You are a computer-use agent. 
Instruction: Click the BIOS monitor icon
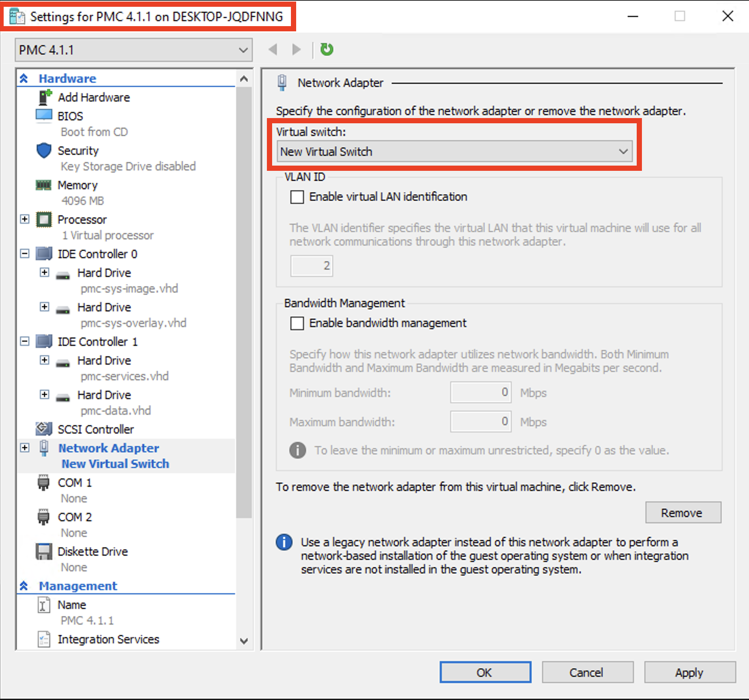coord(44,115)
